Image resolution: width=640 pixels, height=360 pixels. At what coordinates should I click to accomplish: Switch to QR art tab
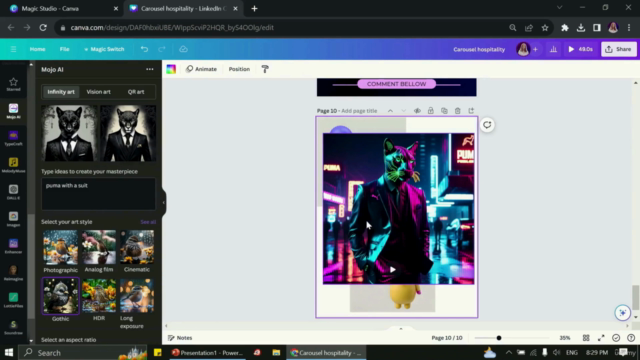pos(136,92)
